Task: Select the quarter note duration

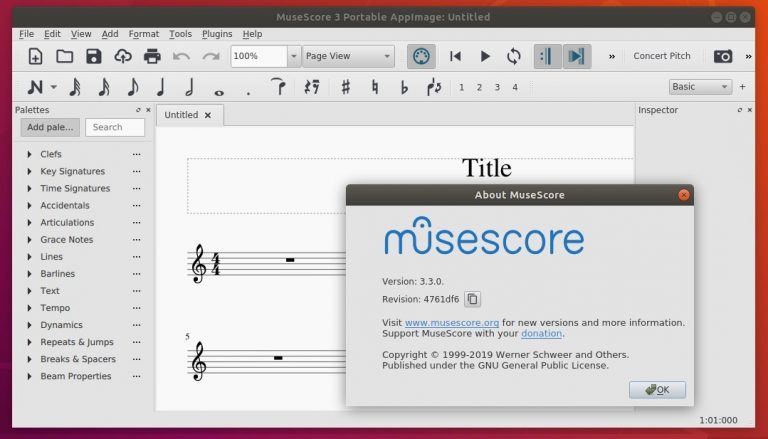Action: [x=161, y=87]
